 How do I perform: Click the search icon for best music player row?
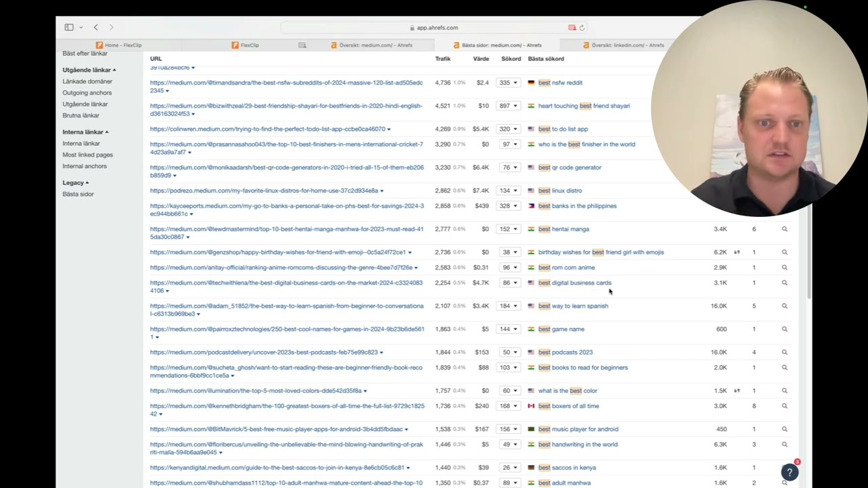pyautogui.click(x=785, y=429)
